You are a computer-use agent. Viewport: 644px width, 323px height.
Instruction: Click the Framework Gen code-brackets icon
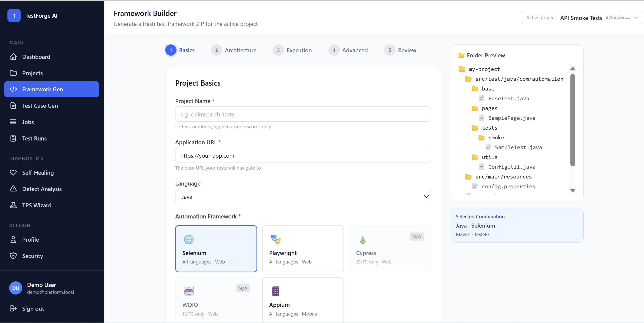tap(13, 89)
